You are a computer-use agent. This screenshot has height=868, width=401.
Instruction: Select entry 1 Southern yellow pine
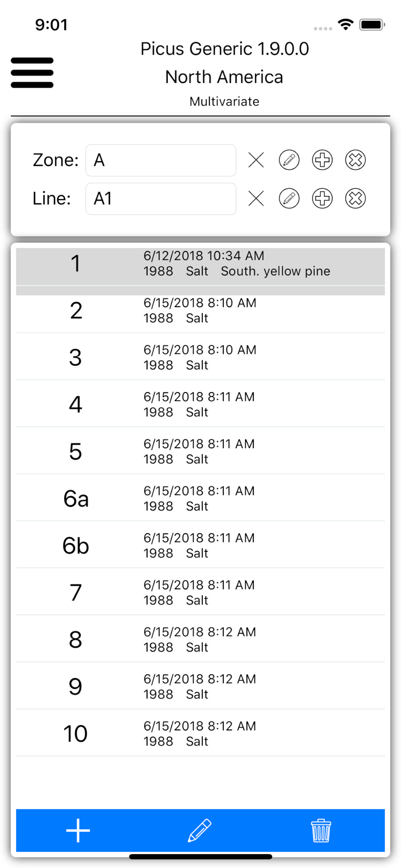[x=200, y=264]
